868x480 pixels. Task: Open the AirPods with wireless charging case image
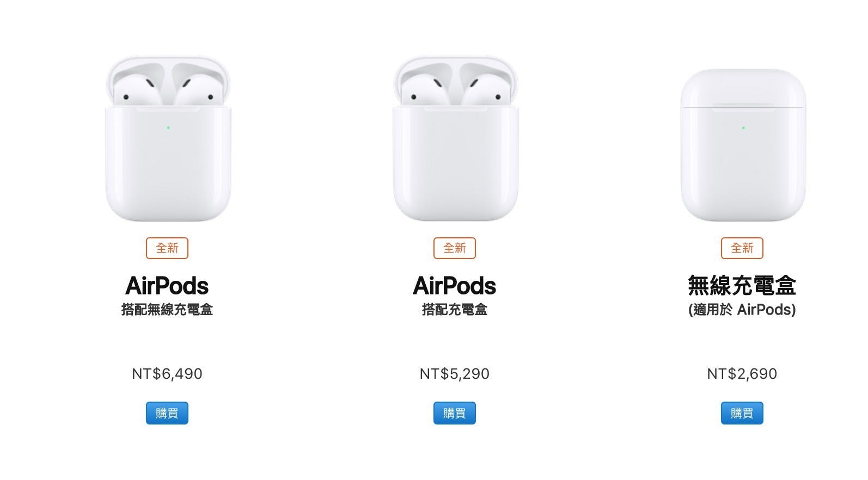pyautogui.click(x=168, y=139)
